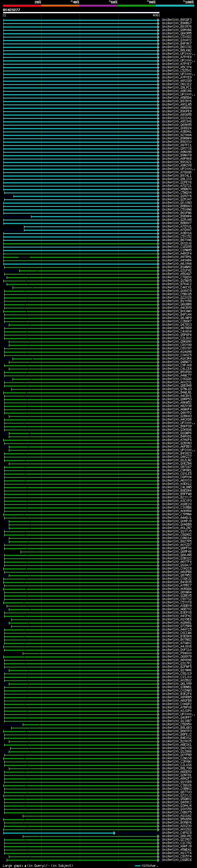Select hit label UniRef100_A9TRM1
The width and height of the screenshot is (197, 868).
tap(177, 257)
